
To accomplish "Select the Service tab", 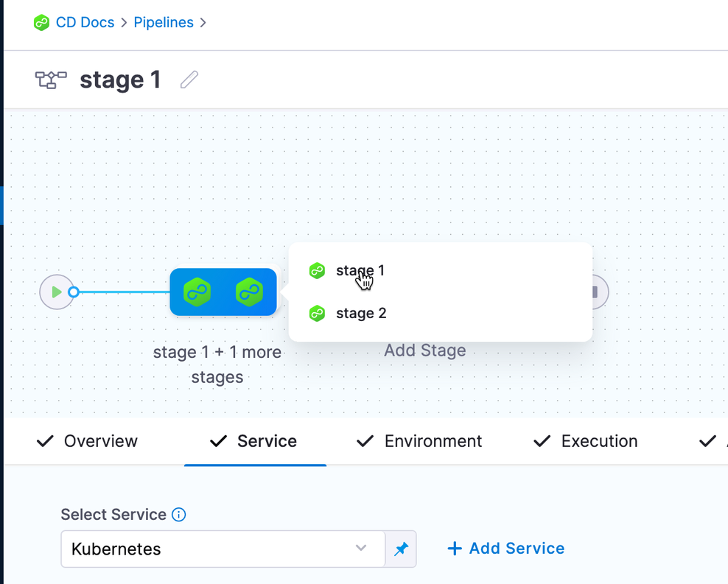I will pyautogui.click(x=254, y=441).
